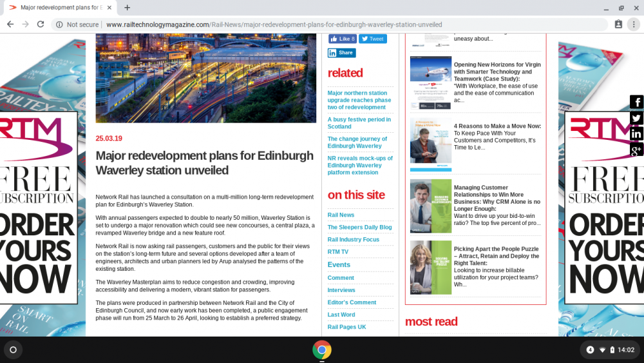Open the Interviews section link
Image resolution: width=644 pixels, height=363 pixels.
point(341,290)
